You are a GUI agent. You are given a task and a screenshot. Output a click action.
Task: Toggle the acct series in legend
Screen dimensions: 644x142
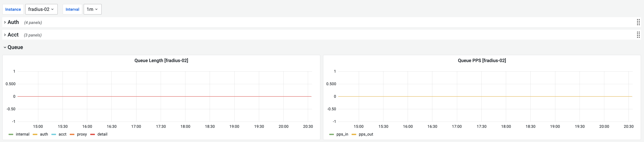[62, 134]
